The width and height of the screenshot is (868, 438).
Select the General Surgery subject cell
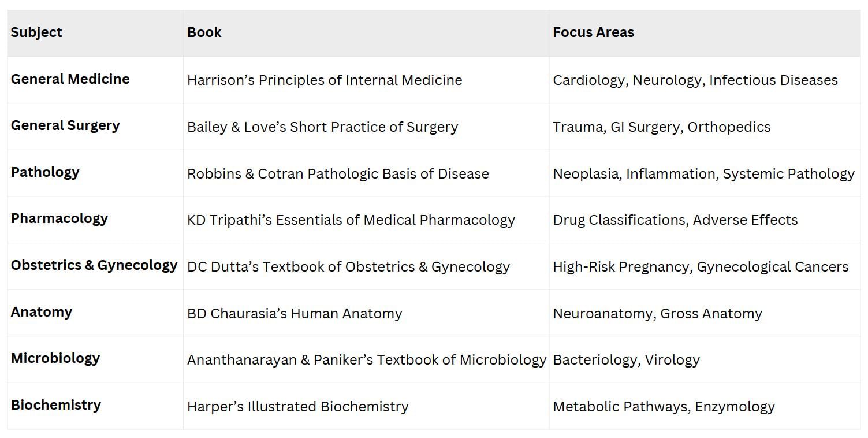pos(65,126)
